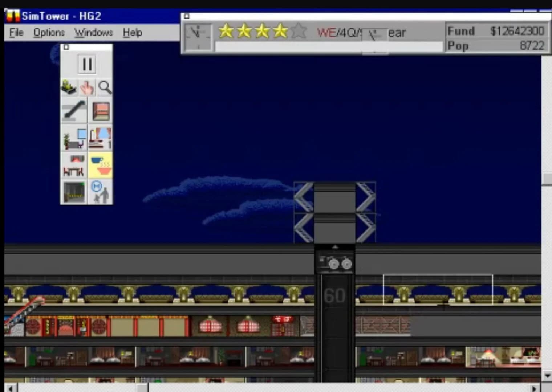
Task: Open the Options menu
Action: 49,32
